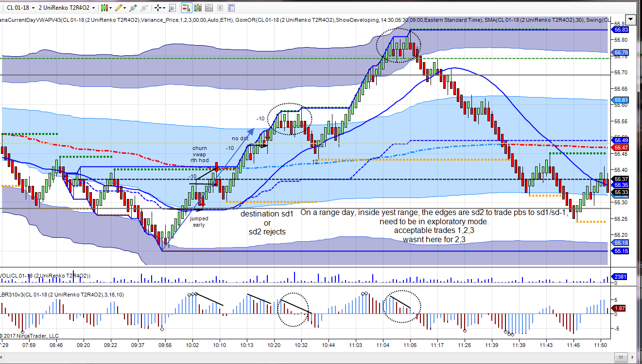
Task: Expand the drawing tools dropdown arrow
Action: pos(125,8)
